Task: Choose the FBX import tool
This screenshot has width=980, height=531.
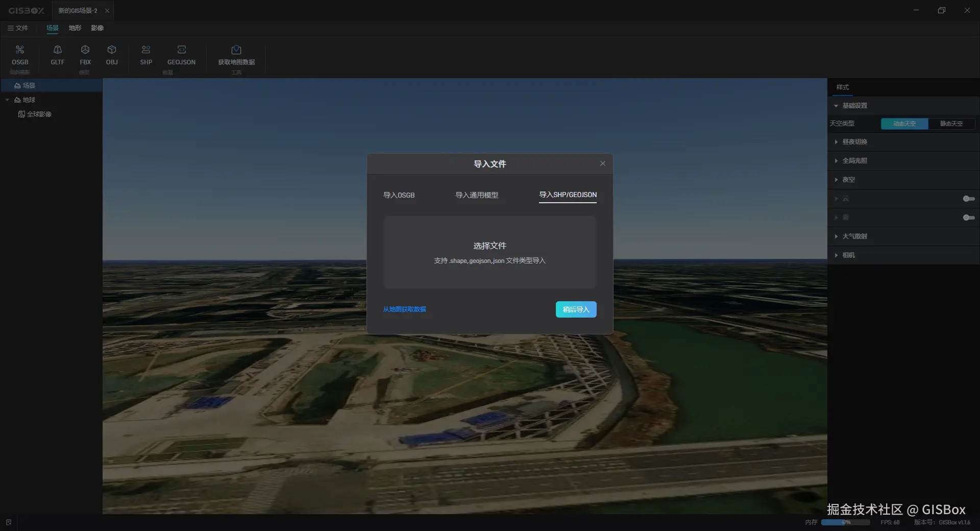Action: pyautogui.click(x=85, y=55)
